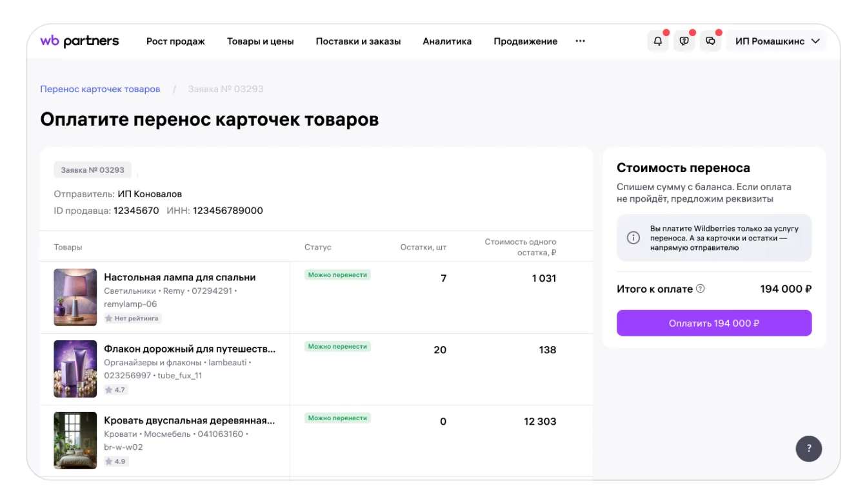Viewport: 867px width, 504px height.
Task: Open the Рост продаж menu
Action: (175, 41)
